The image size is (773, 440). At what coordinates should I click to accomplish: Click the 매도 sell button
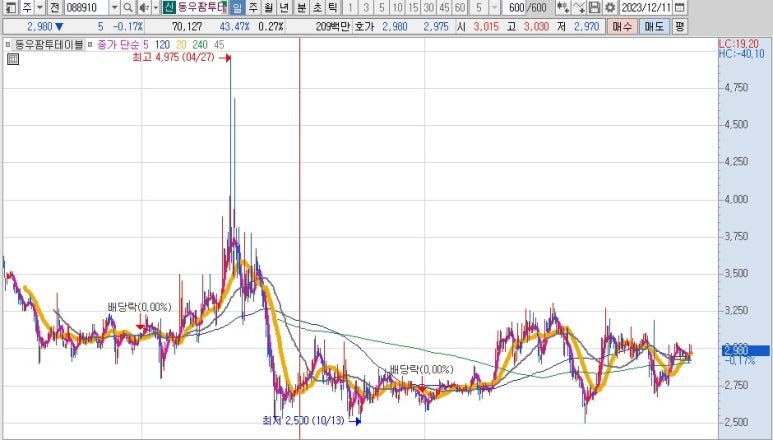654,27
